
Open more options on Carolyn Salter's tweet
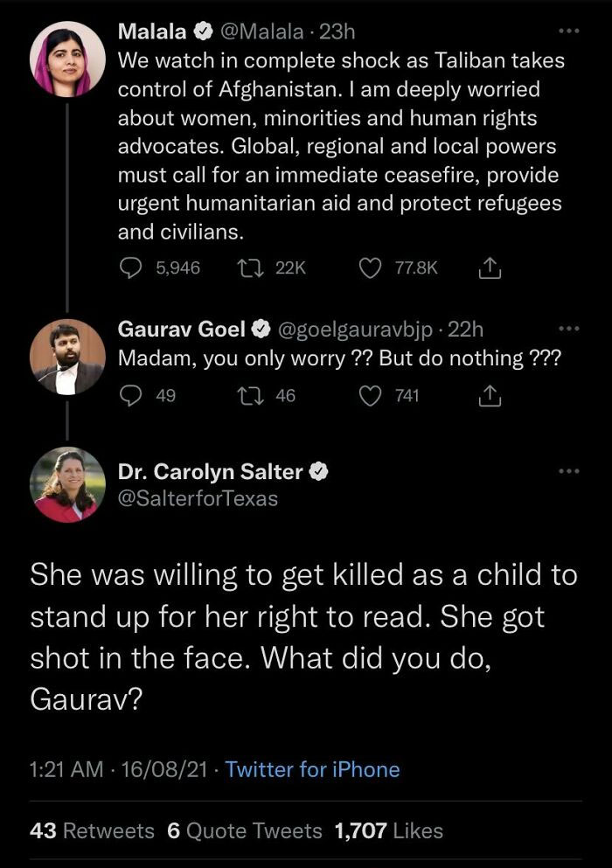(x=568, y=472)
